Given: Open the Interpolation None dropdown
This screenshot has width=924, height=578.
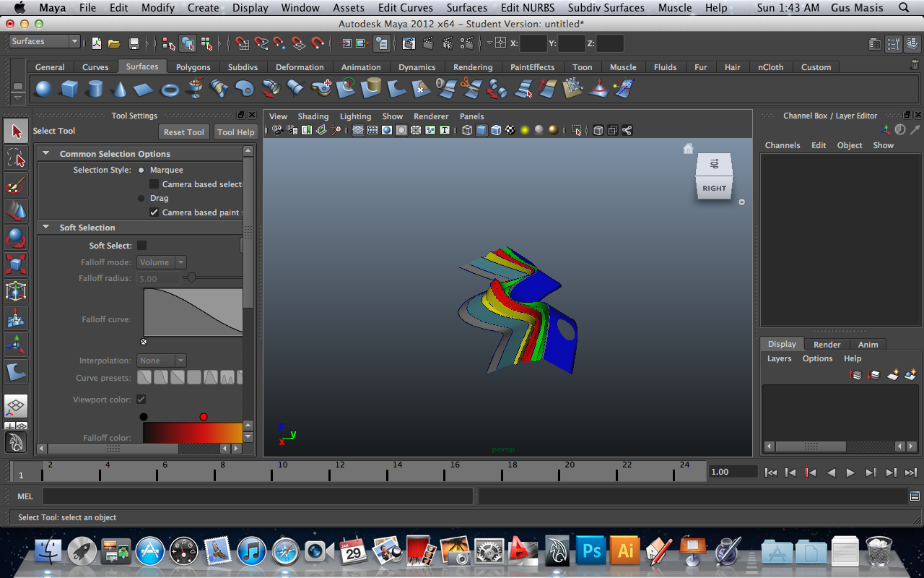Looking at the screenshot, I should pyautogui.click(x=161, y=361).
